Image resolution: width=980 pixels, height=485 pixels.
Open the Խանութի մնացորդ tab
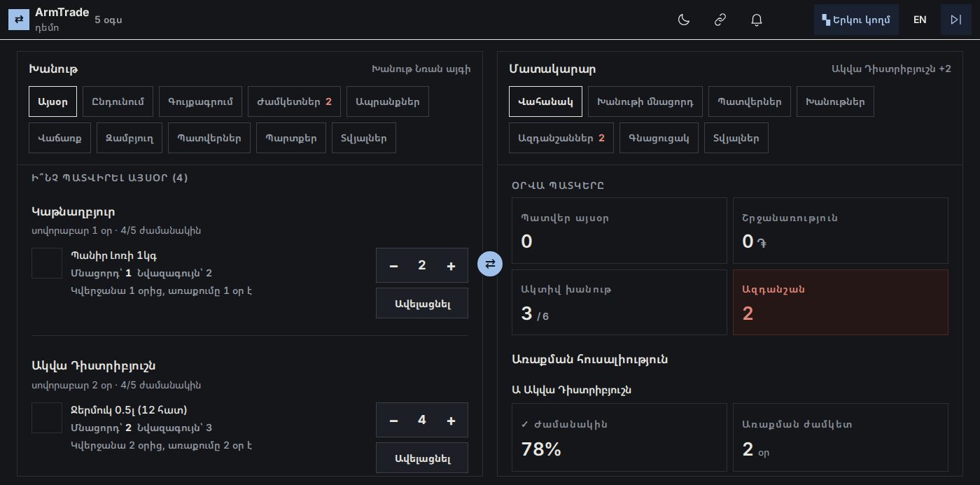(x=645, y=101)
